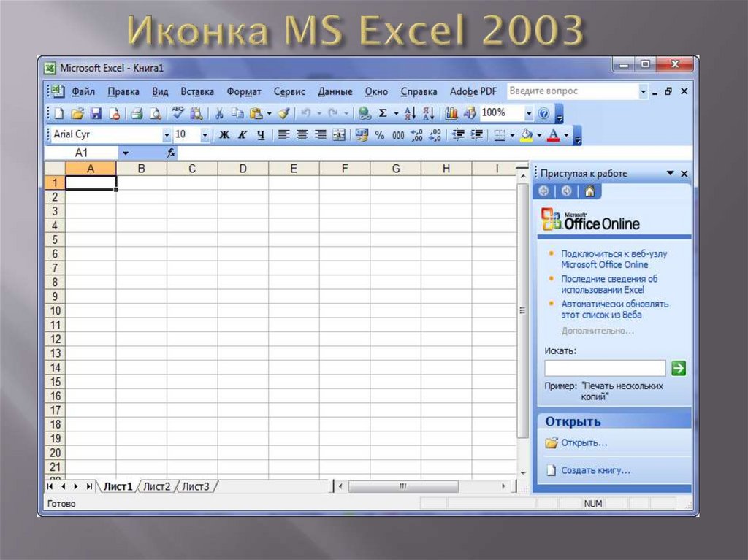Select column C header
Screen dimensions: 748x560
coord(192,169)
